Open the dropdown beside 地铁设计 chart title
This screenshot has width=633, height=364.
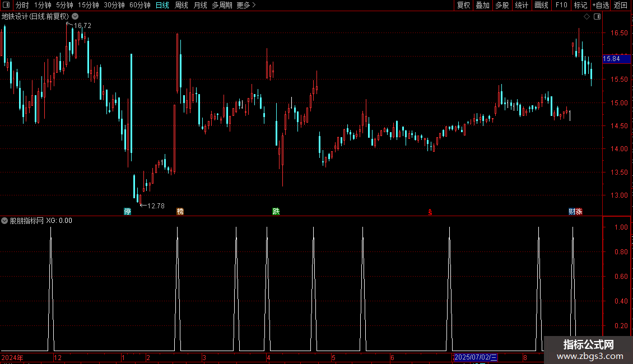[x=75, y=17]
